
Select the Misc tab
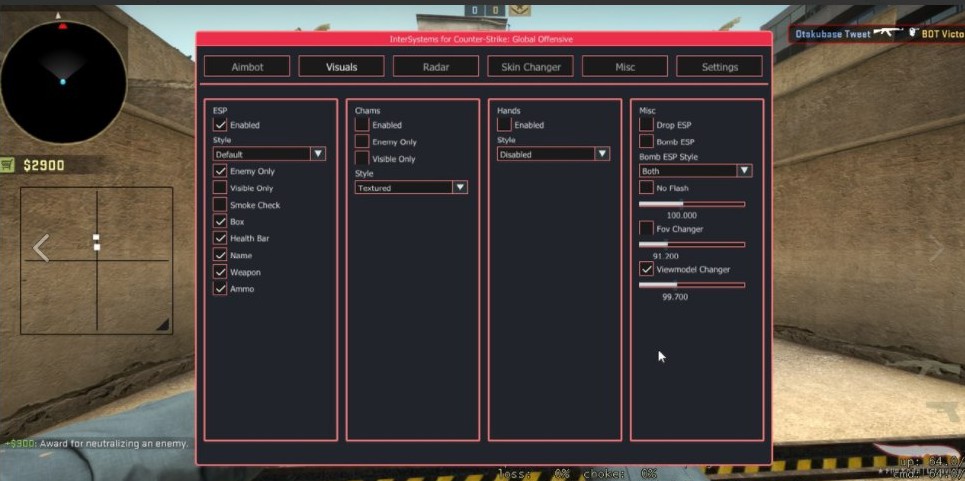pos(625,66)
